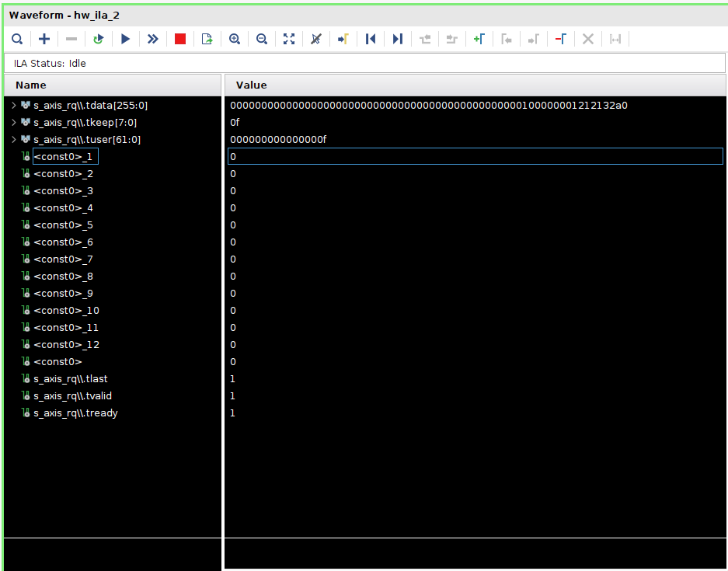Go to the last waveform sample
Viewport: 728px width, 571px height.
pos(397,39)
